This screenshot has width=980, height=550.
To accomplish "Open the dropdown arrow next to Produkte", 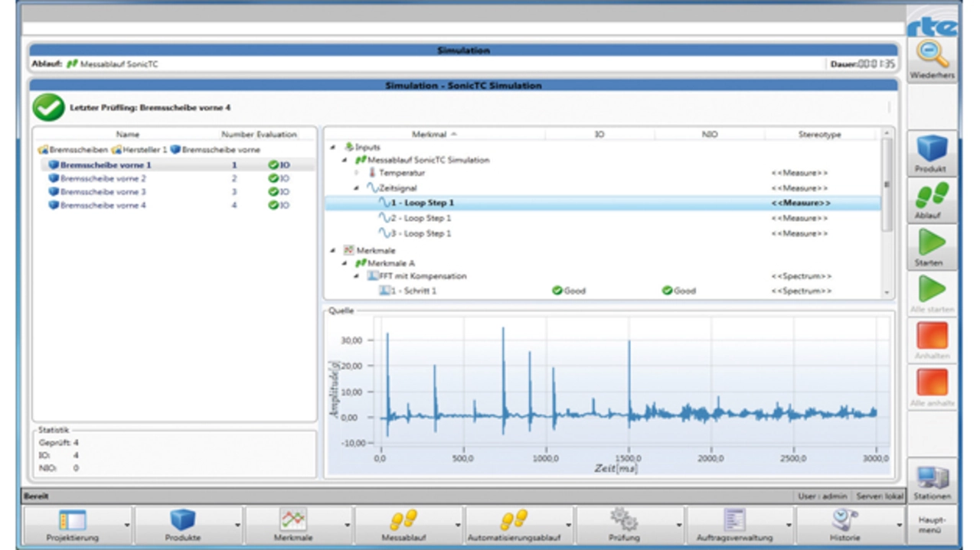I will 237,526.
